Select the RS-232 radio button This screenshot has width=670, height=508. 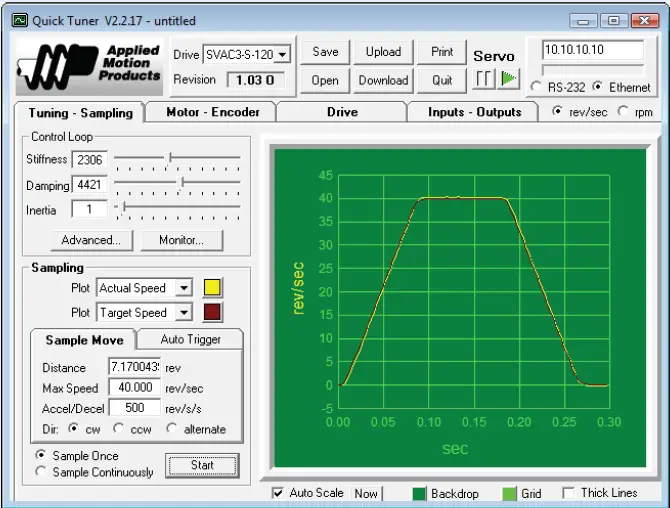click(535, 86)
